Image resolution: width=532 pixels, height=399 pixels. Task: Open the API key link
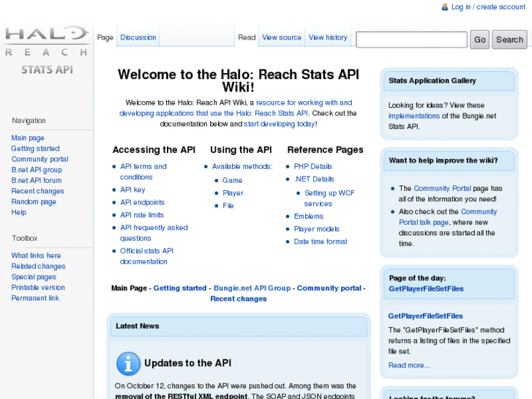[x=132, y=190]
